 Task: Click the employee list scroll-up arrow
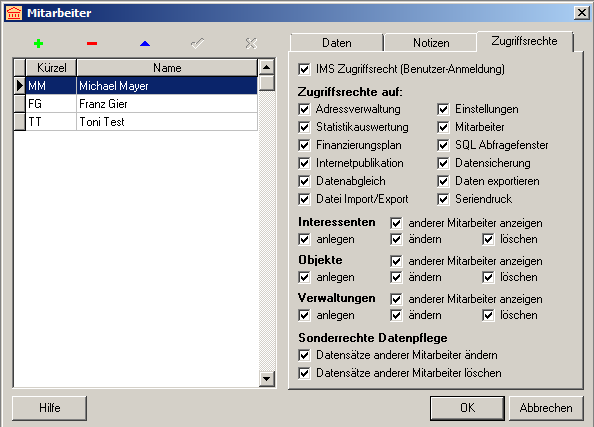pos(267,67)
